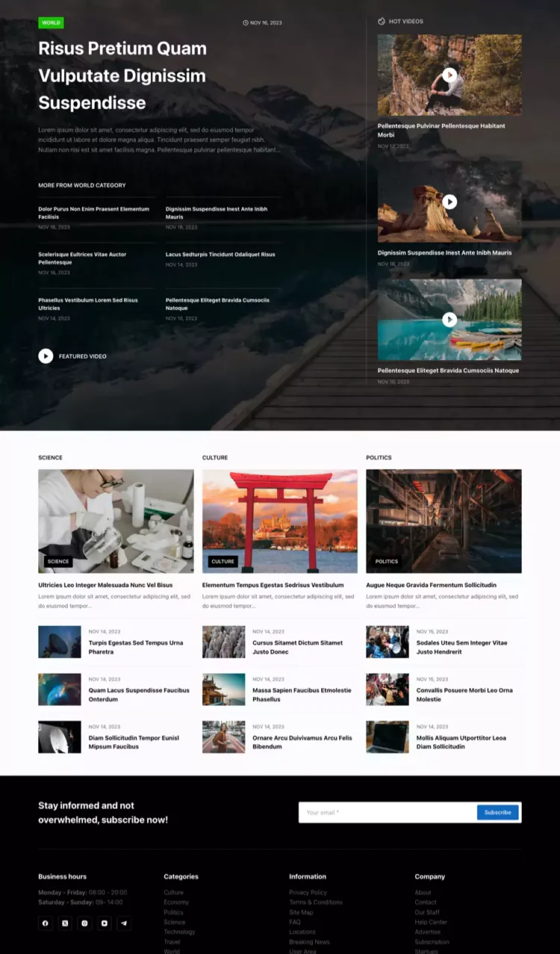560x954 pixels.
Task: Open the main headline Risus Pretium Quam
Action: click(x=122, y=75)
